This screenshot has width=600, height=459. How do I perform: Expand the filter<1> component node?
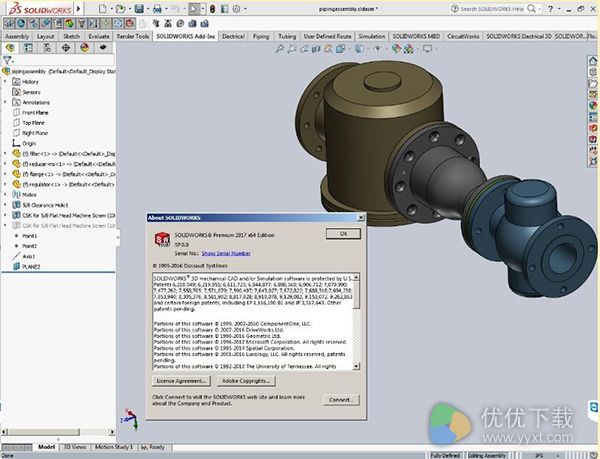(x=5, y=153)
